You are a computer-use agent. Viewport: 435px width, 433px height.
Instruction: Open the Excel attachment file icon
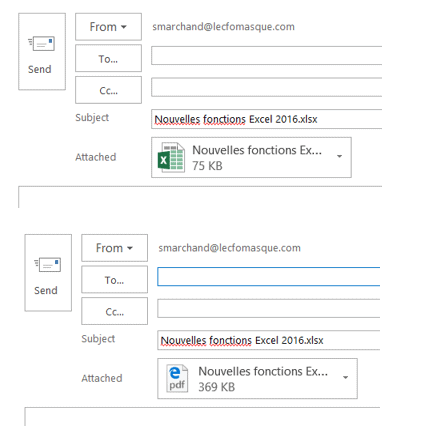[171, 157]
